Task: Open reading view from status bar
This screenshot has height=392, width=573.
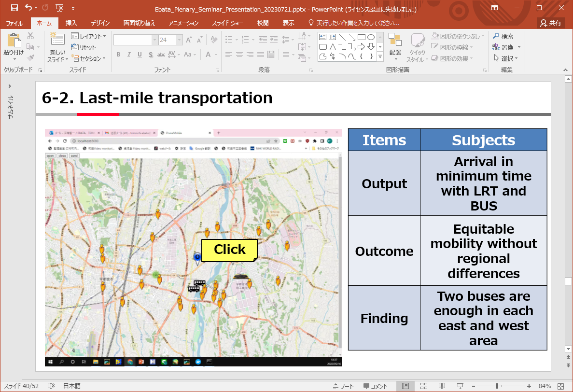Action: (x=442, y=386)
